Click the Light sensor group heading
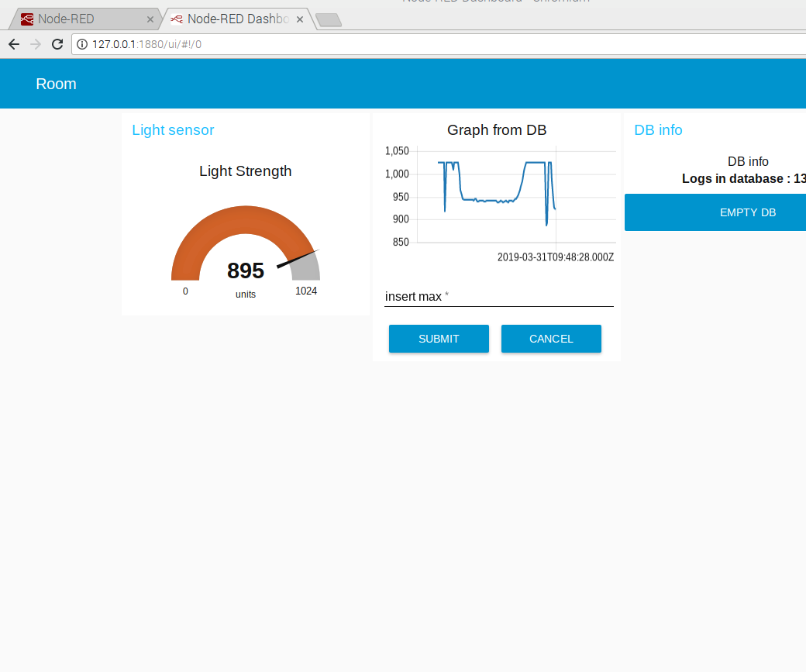The width and height of the screenshot is (806, 672). point(173,130)
